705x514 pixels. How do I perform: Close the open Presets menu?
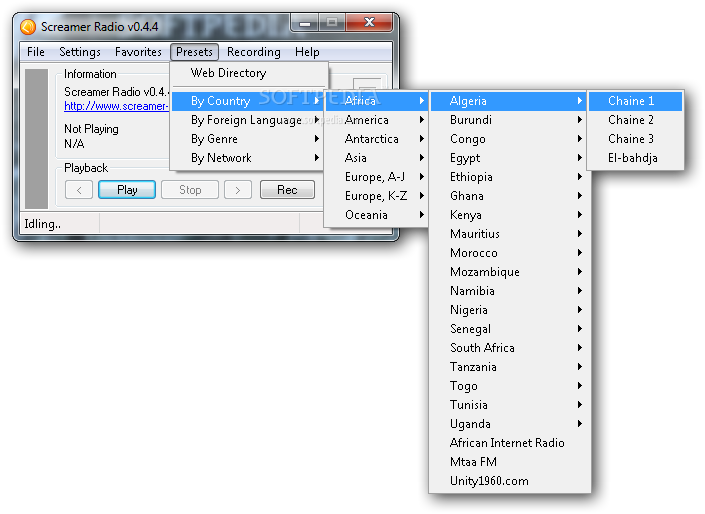[x=194, y=52]
